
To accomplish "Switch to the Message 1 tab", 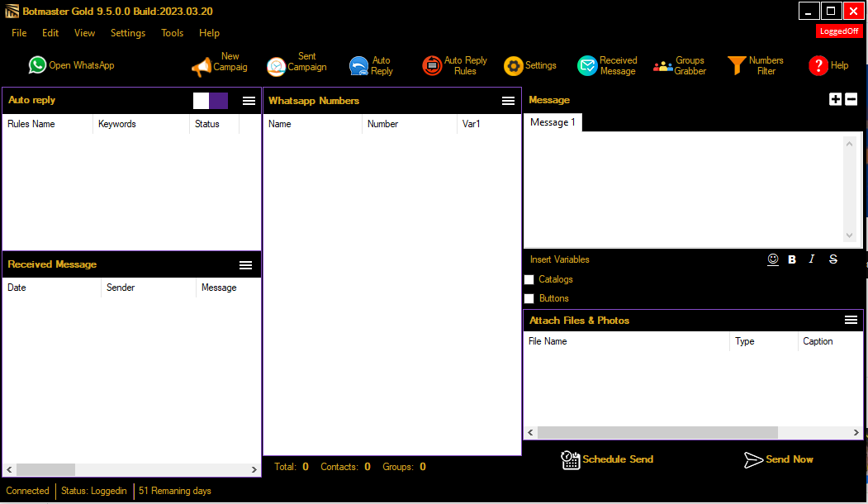I will [552, 121].
